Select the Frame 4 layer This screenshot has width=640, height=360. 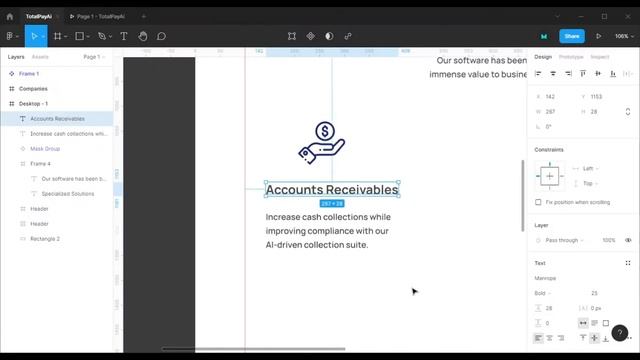[57, 164]
